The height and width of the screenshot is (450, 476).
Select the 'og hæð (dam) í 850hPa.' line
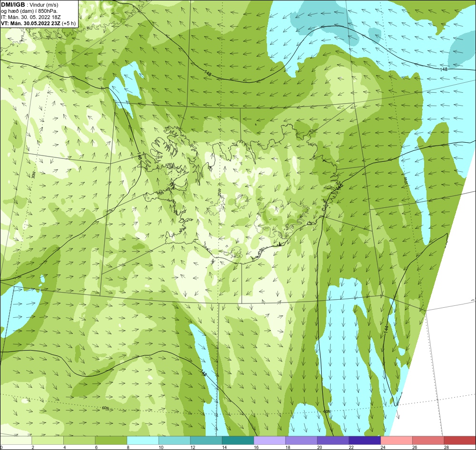29,11
